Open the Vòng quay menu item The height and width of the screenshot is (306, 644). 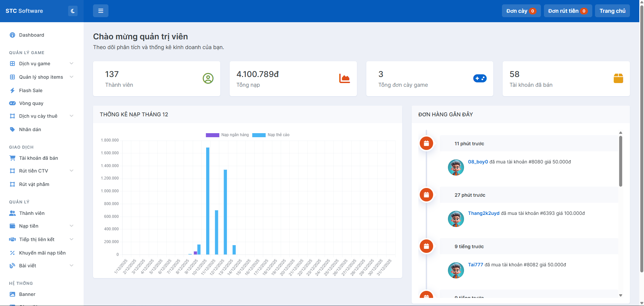click(31, 103)
